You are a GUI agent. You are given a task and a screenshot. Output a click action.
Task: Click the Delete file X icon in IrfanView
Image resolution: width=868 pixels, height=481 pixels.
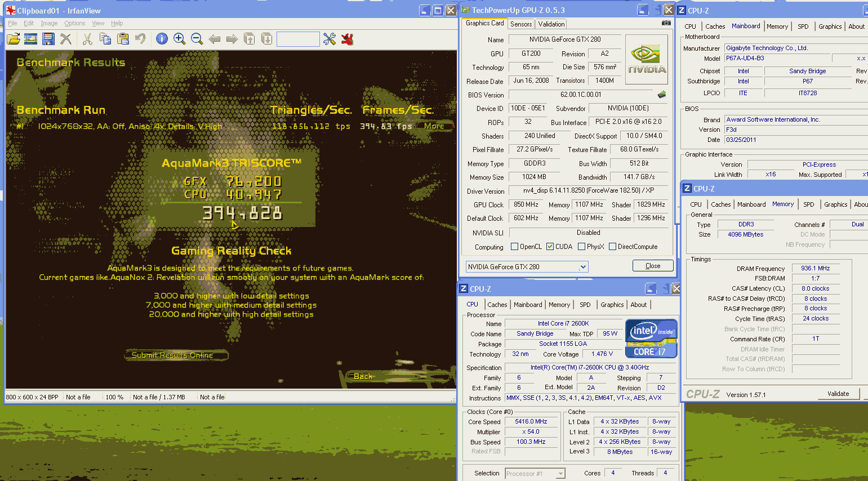(x=66, y=39)
